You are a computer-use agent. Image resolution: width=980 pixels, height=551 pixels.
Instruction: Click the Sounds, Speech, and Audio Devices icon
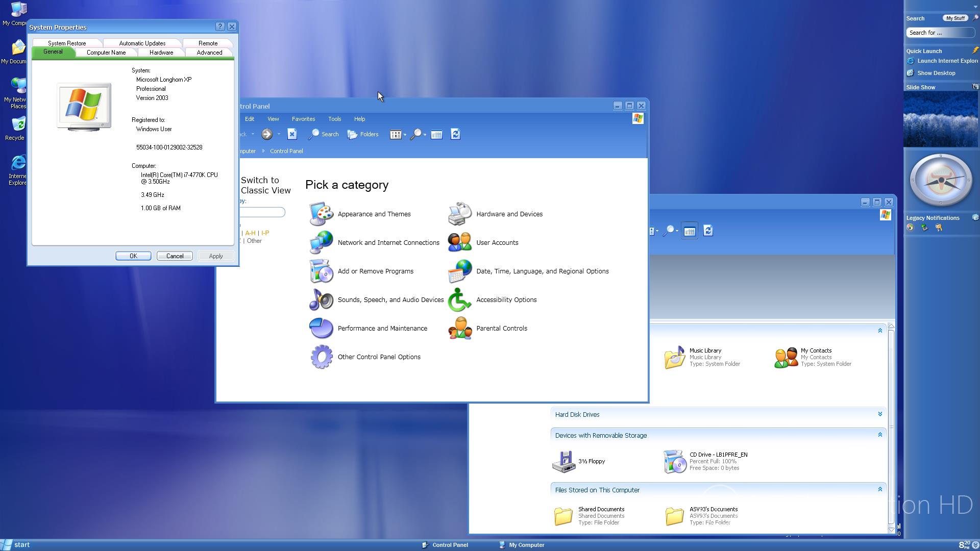click(x=321, y=300)
